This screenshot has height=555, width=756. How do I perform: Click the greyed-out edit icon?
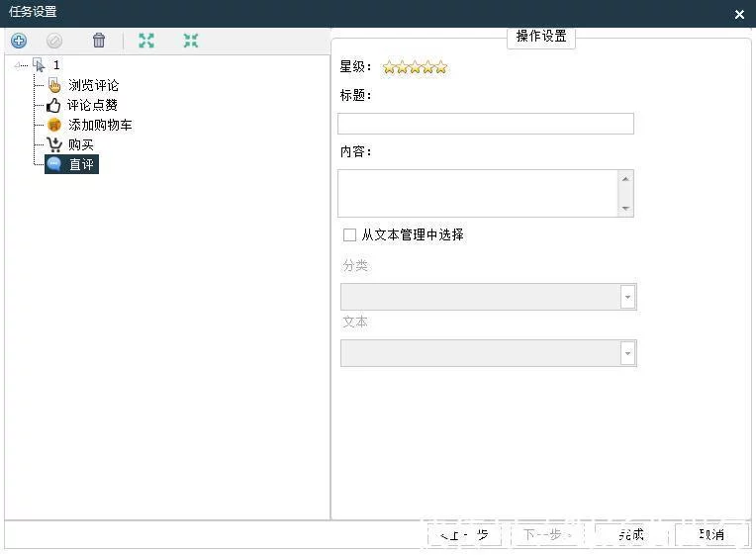click(54, 41)
